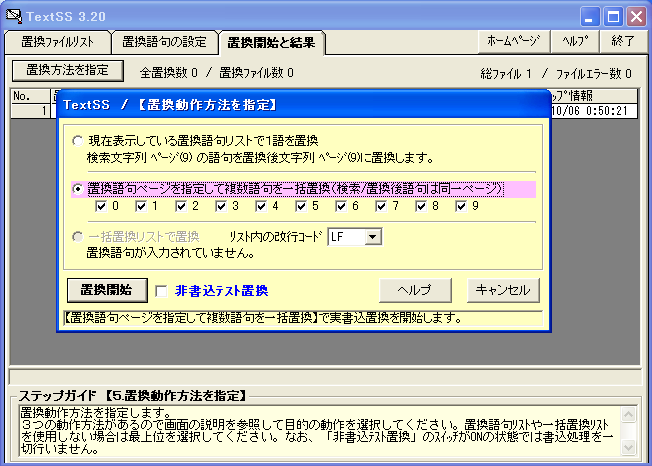Click the ファイルエラー数 0 text
This screenshot has width=652, height=466.
coord(594,74)
